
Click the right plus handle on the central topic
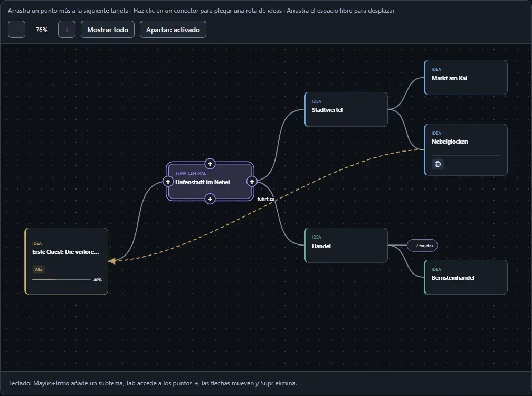[x=252, y=182]
